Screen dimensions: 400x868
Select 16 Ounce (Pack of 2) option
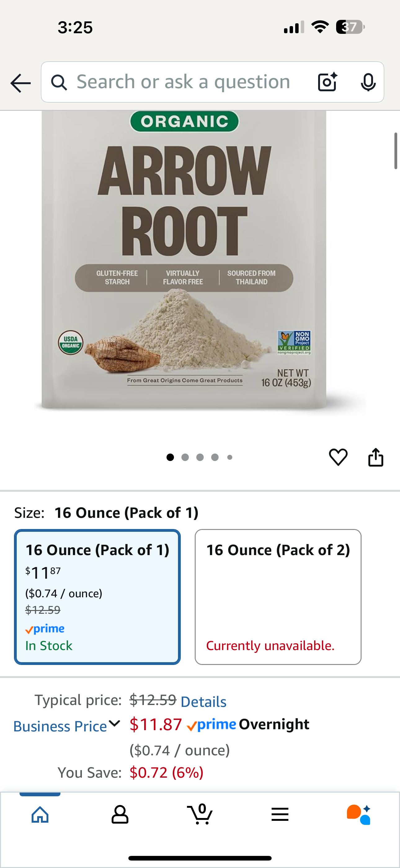278,597
